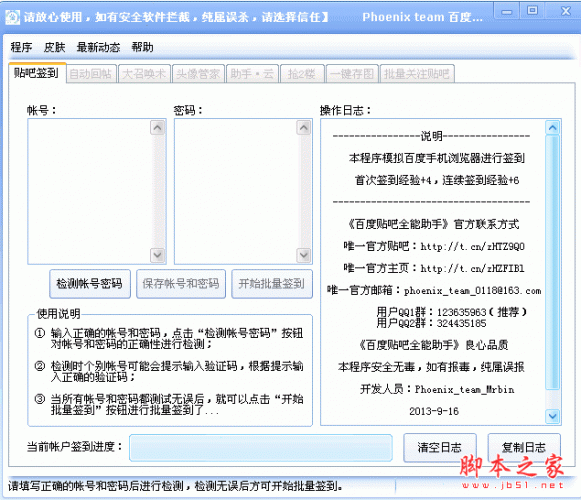Open the 皮肤 menu

tap(54, 47)
